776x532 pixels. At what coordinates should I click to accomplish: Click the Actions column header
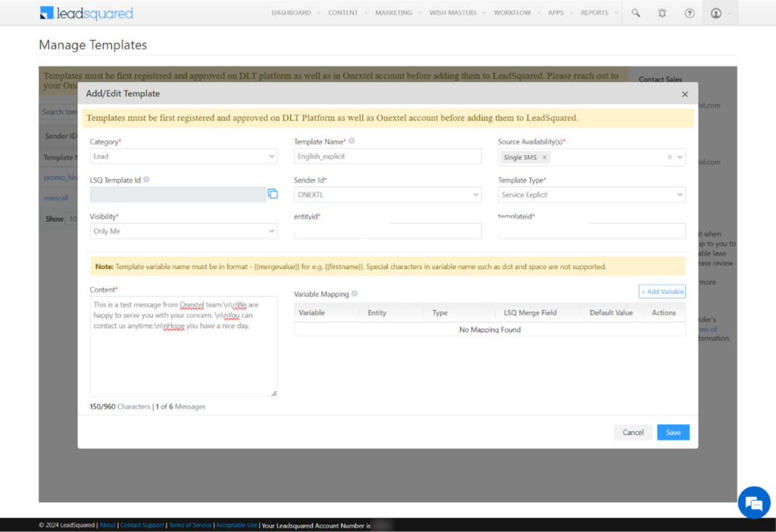pyautogui.click(x=664, y=313)
